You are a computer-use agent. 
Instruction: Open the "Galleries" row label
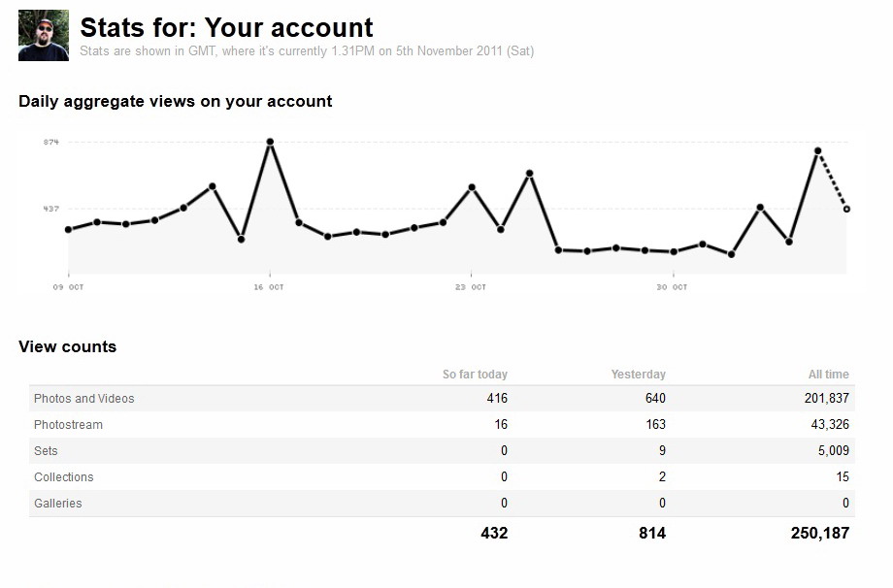pos(58,504)
